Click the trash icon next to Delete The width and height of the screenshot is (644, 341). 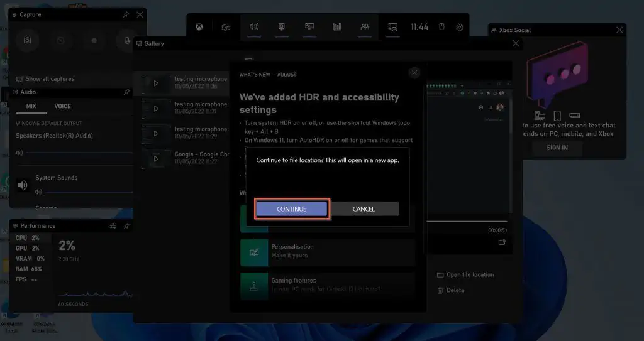tap(440, 290)
